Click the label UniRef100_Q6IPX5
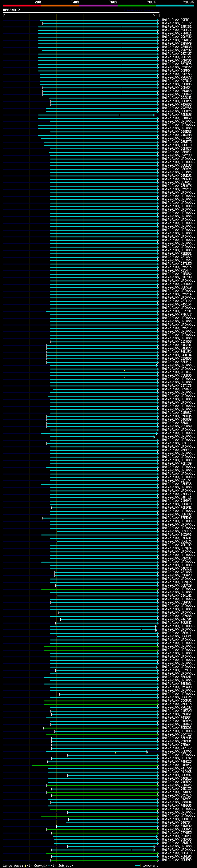197x868 pixels. (176, 172)
